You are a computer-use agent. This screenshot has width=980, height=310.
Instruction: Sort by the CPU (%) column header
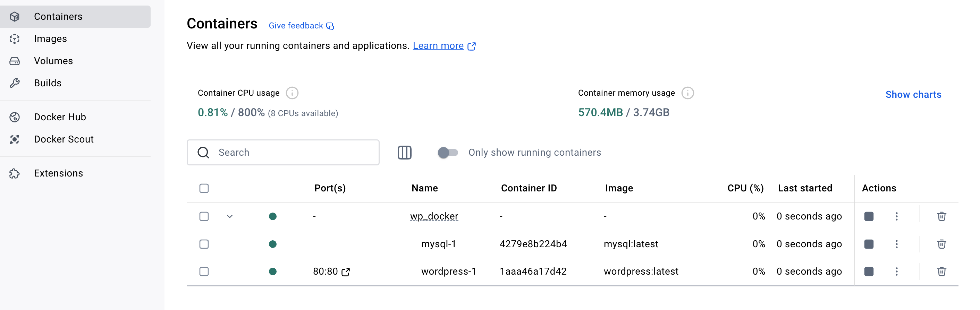point(745,188)
